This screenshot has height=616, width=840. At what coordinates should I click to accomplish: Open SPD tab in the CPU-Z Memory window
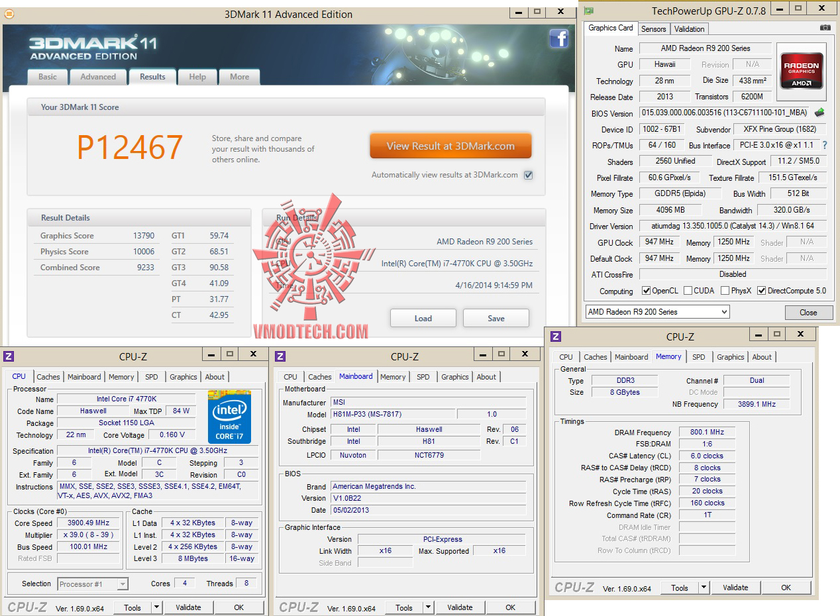(699, 357)
